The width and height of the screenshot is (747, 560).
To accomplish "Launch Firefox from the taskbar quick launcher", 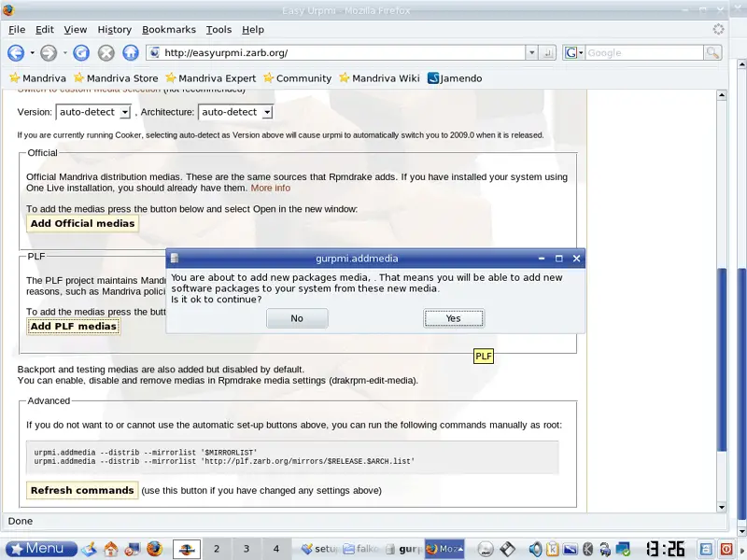I will 154,549.
